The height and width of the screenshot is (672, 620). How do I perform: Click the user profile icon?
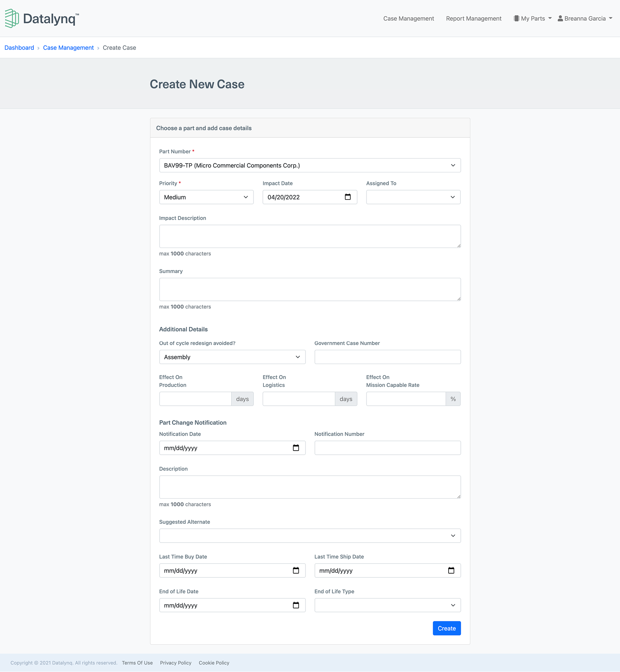(560, 18)
